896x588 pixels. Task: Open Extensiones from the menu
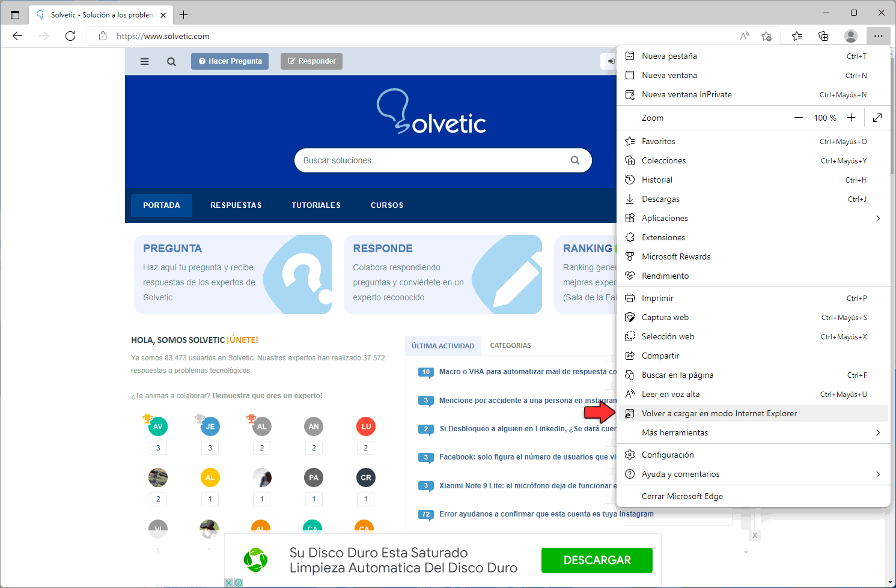[753, 237]
